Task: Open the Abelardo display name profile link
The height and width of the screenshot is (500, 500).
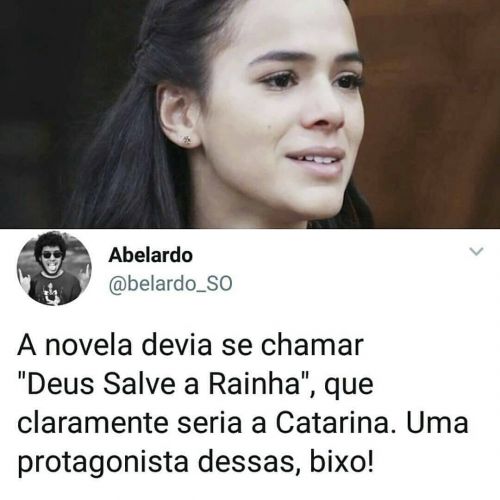Action: point(151,256)
